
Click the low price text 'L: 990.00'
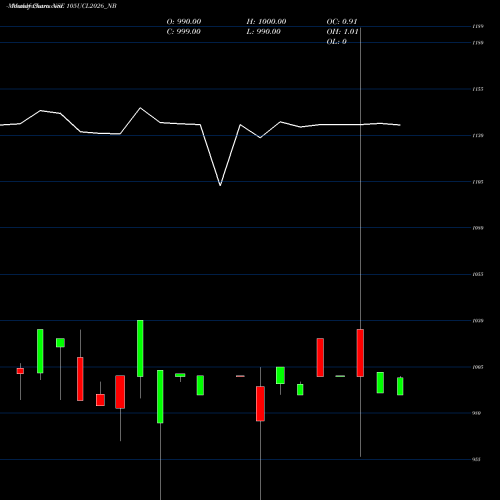pyautogui.click(x=263, y=32)
